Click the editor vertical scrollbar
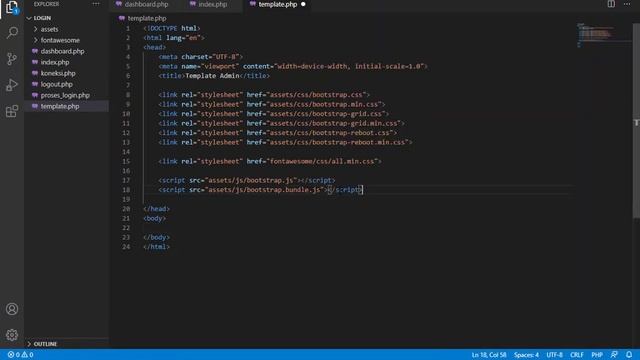Image resolution: width=640 pixels, height=360 pixels. pos(636,122)
